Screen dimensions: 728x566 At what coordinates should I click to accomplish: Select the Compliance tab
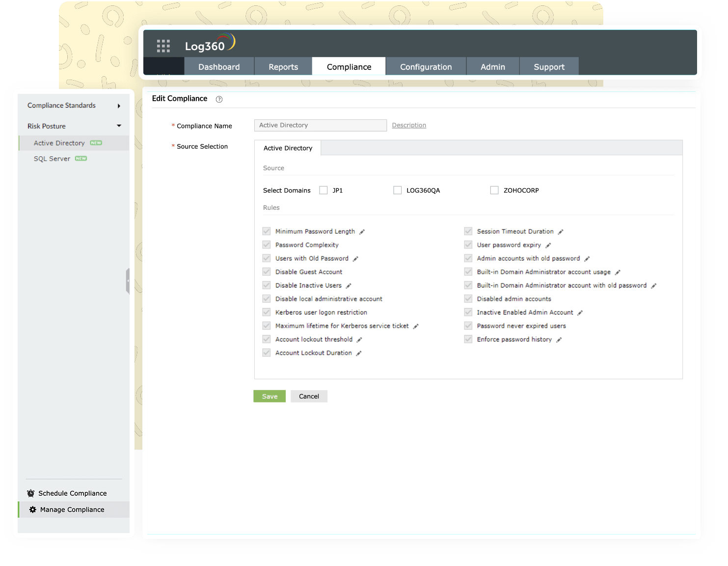(x=349, y=66)
